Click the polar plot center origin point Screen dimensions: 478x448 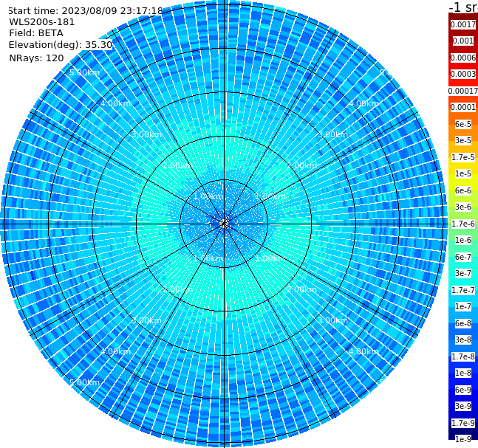(224, 224)
